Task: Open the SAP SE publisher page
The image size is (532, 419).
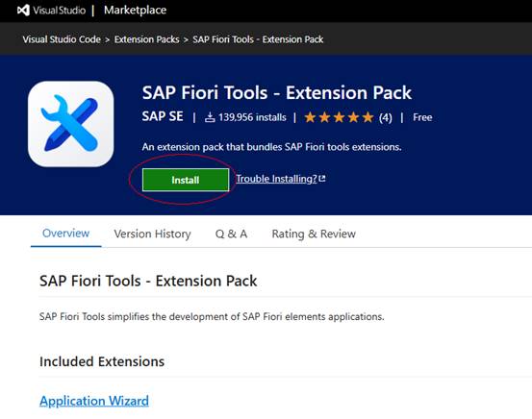Action: (x=163, y=116)
